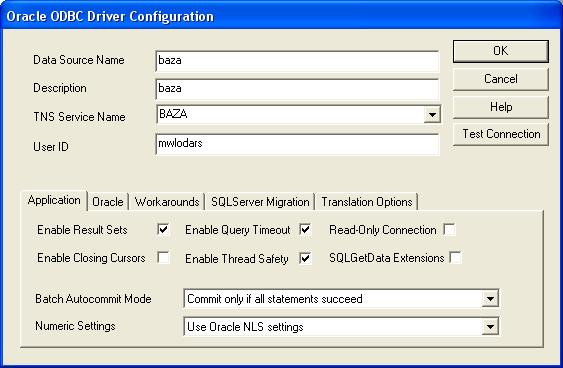Enable the SQLGetData Extensions checkbox
This screenshot has height=368, width=563.
(455, 257)
